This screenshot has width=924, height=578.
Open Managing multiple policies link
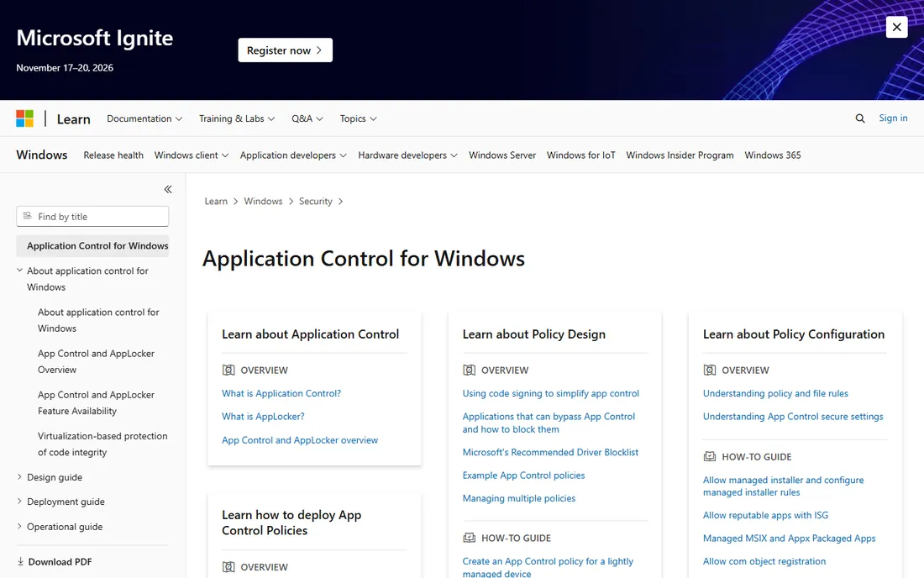coord(518,498)
